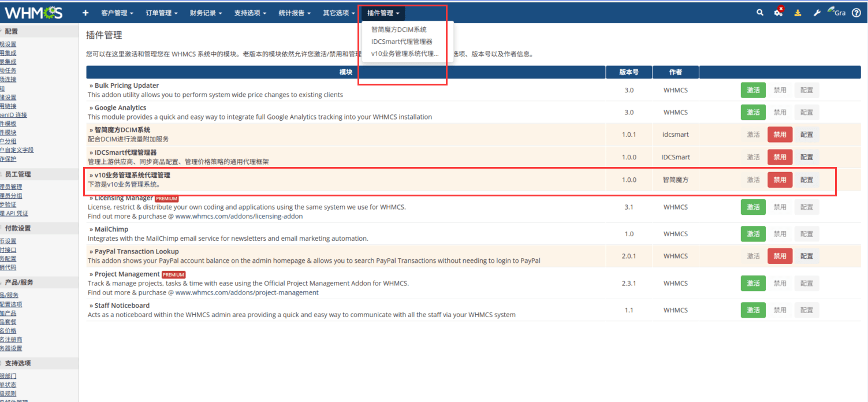
Task: Open the search magnifier icon
Action: (760, 13)
